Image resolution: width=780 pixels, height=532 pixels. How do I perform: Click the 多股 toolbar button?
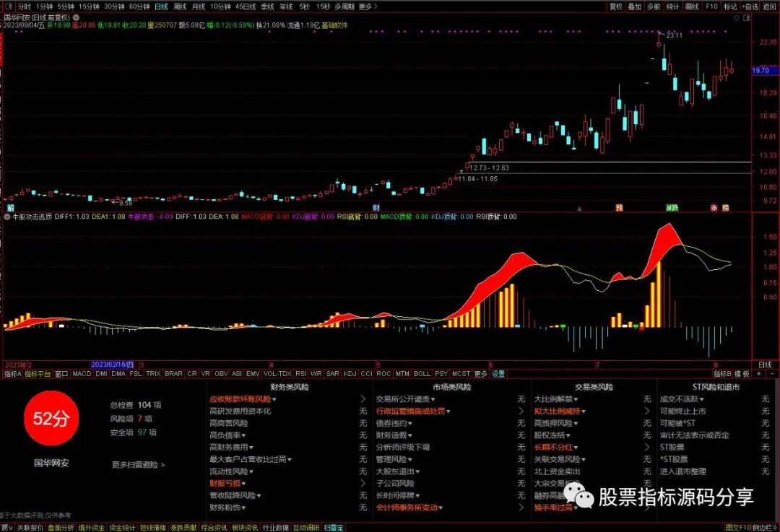[x=654, y=6]
